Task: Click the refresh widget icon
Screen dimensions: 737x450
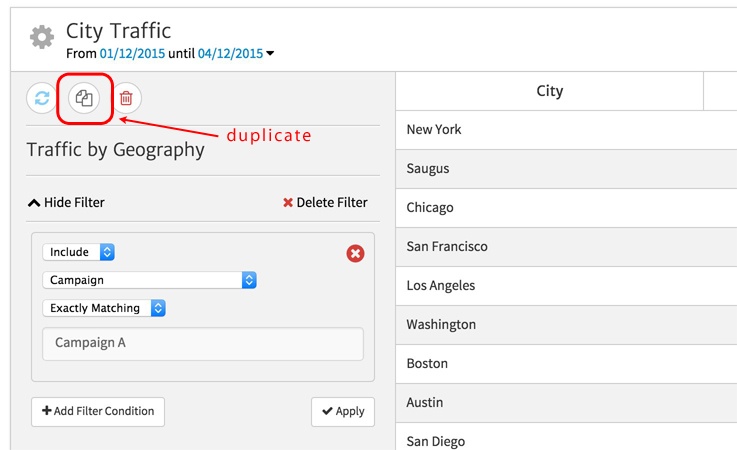Action: point(42,98)
